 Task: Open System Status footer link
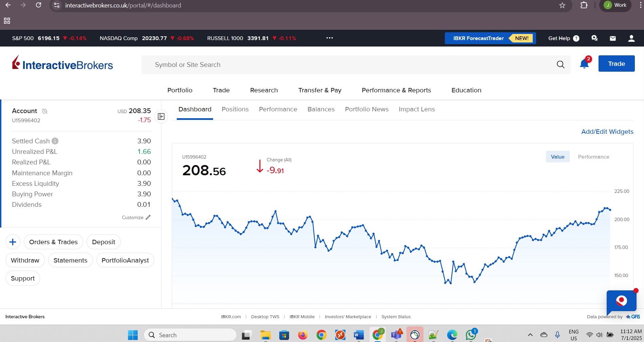click(x=396, y=317)
